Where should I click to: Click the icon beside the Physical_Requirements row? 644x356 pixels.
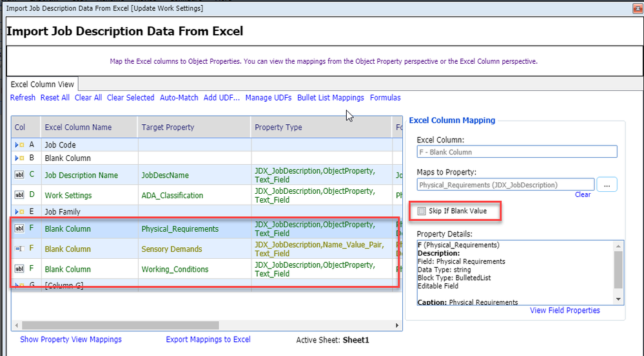(19, 229)
